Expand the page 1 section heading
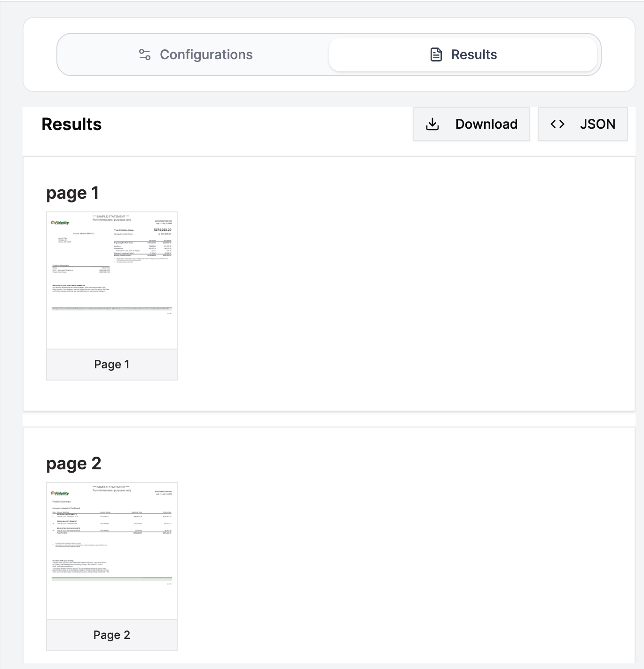This screenshot has width=644, height=669. tap(72, 192)
